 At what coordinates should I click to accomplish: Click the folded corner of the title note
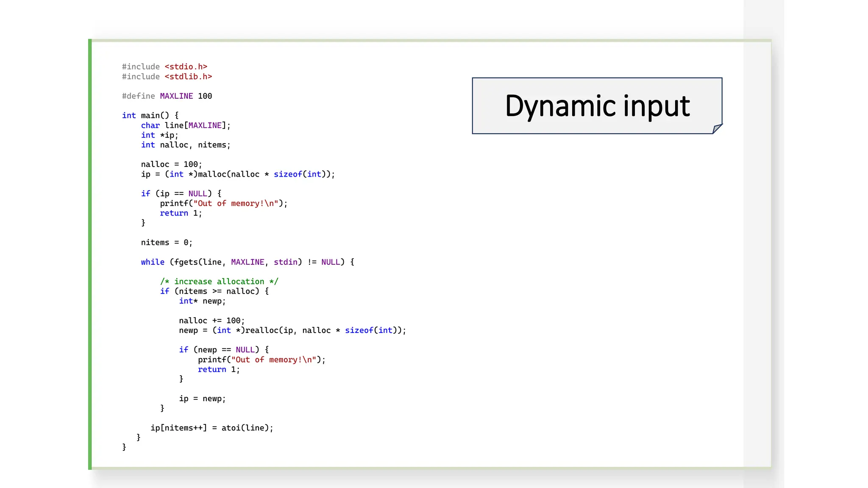pyautogui.click(x=718, y=129)
